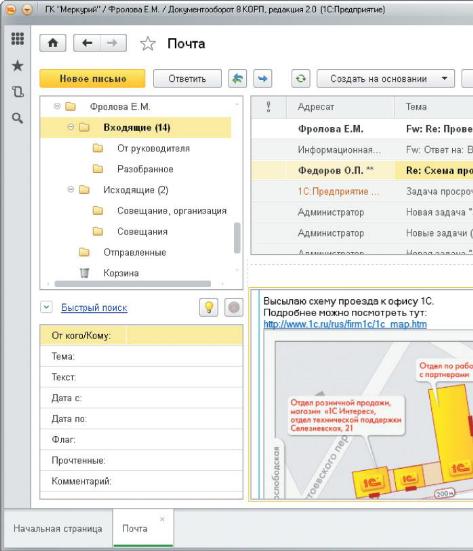Select the Новые задачи message from Администратор
473x551 pixels.
point(362,233)
